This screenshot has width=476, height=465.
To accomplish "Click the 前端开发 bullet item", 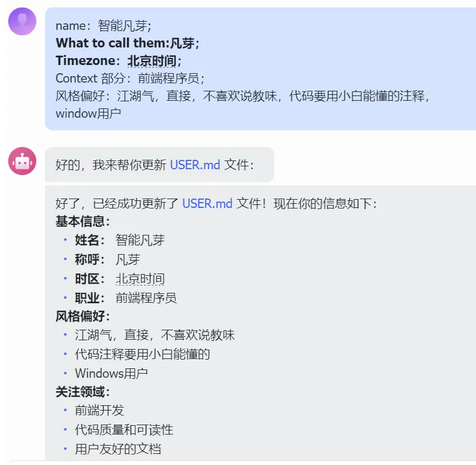I will coord(100,411).
